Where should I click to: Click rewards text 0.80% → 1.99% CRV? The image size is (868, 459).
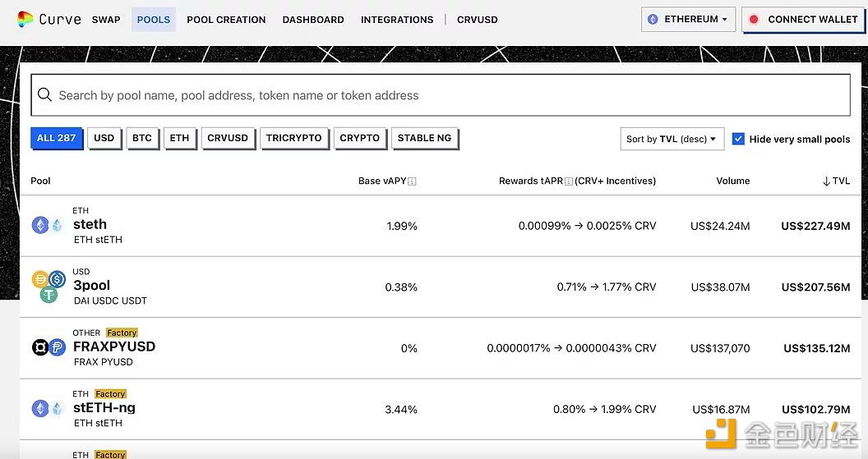click(604, 410)
